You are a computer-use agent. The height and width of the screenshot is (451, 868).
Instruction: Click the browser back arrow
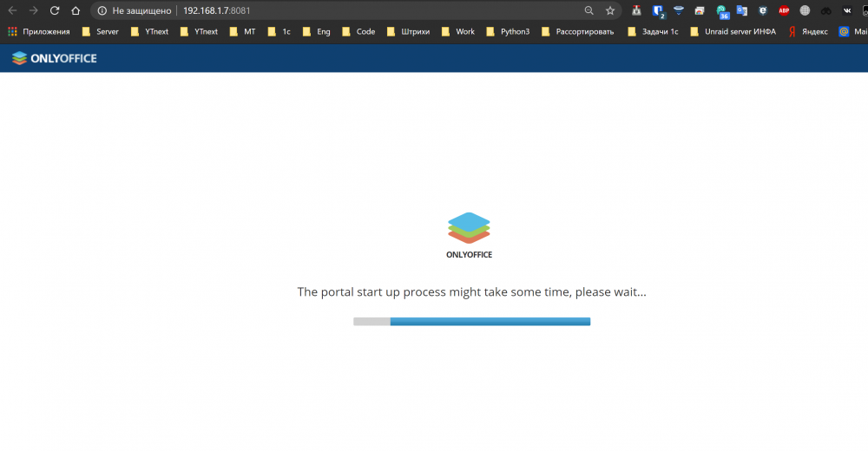coord(12,10)
